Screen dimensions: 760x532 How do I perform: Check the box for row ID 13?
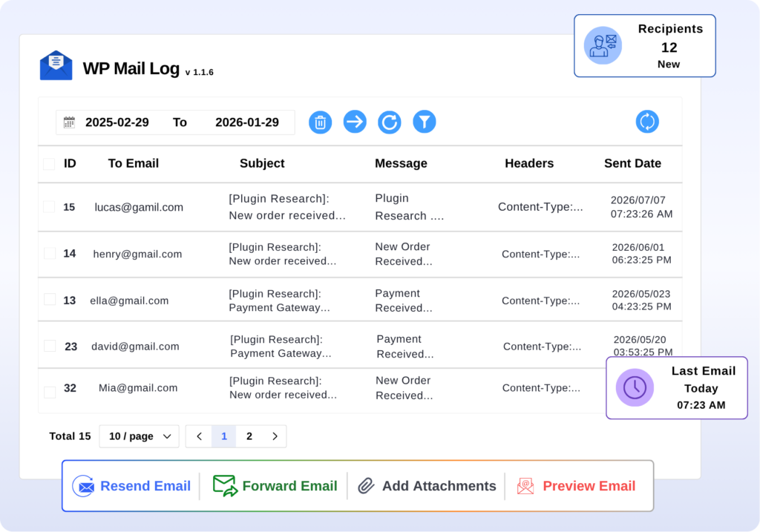point(50,300)
